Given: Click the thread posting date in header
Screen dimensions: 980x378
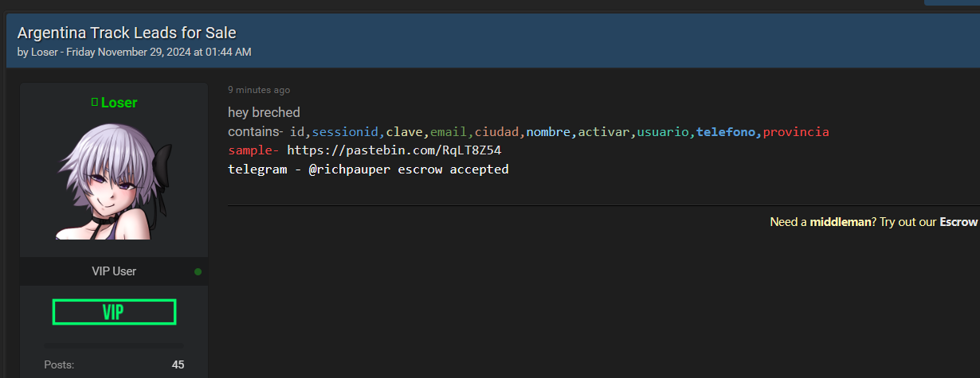Looking at the screenshot, I should point(159,53).
